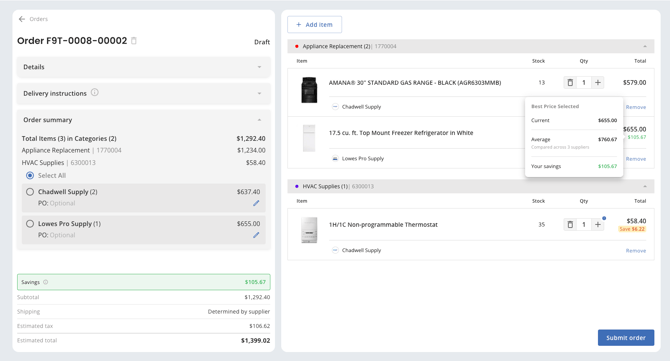Screen dimensions: 670x361
Task: Click the HVAC Supplies $58.40 summary amount
Action: point(256,163)
